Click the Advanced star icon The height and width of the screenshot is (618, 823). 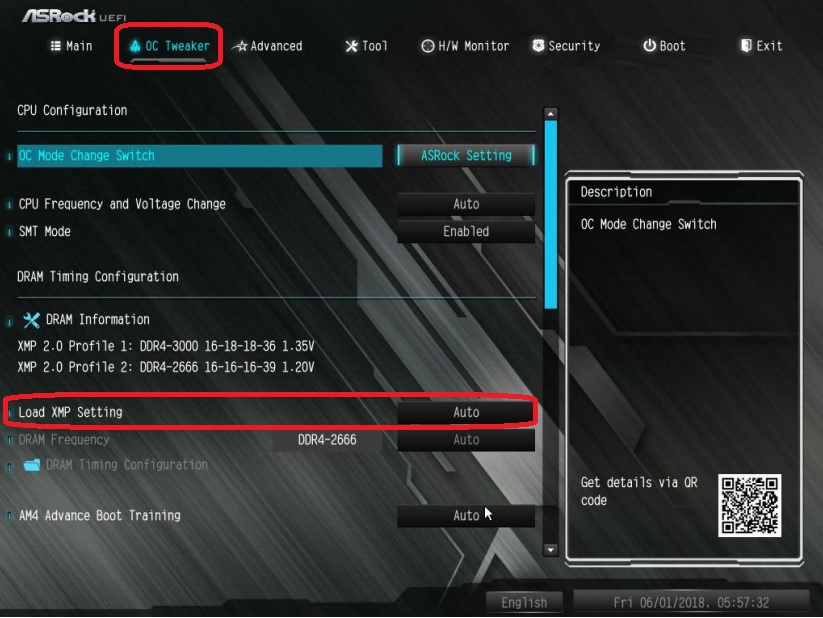click(x=240, y=46)
